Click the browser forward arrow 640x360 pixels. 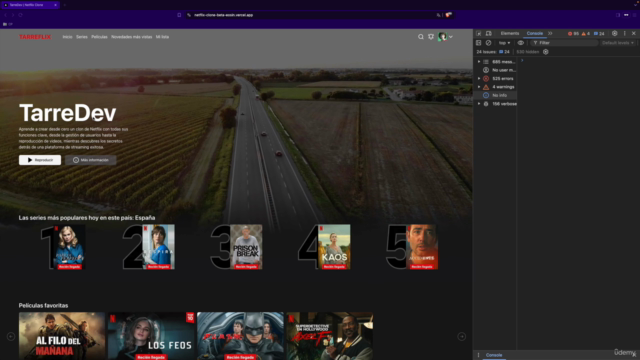click(x=13, y=15)
